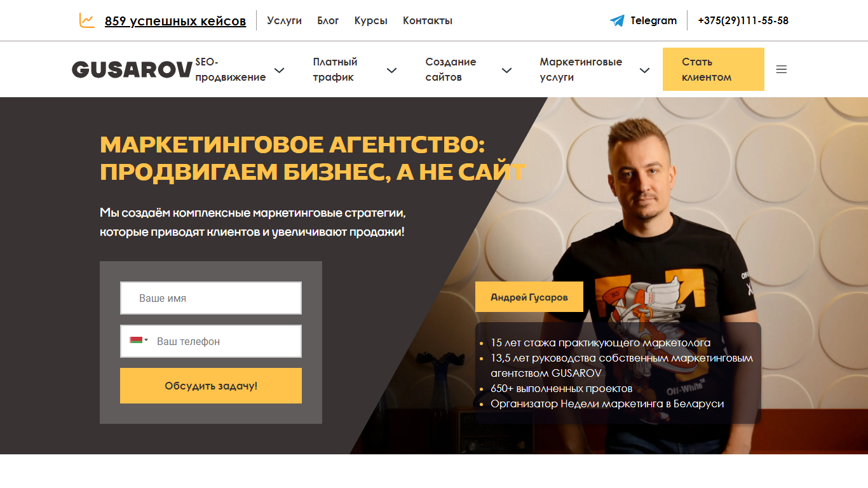Expand the Маркетинговые услуги chevron
The width and height of the screenshot is (868, 488).
click(644, 70)
